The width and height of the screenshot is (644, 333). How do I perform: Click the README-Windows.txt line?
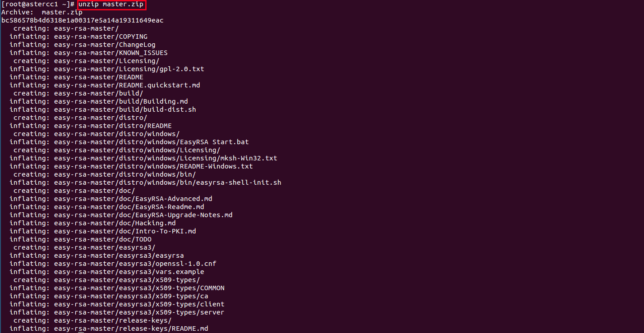coord(131,167)
